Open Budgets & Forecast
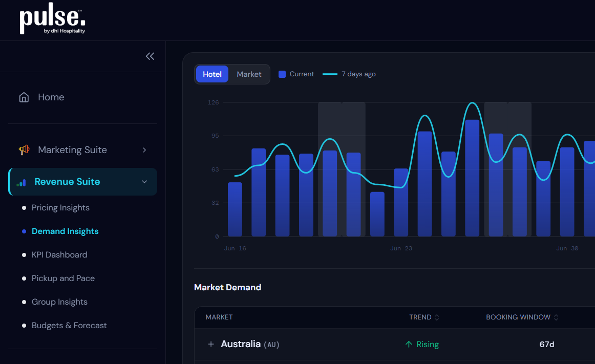This screenshot has height=364, width=595. click(x=69, y=325)
